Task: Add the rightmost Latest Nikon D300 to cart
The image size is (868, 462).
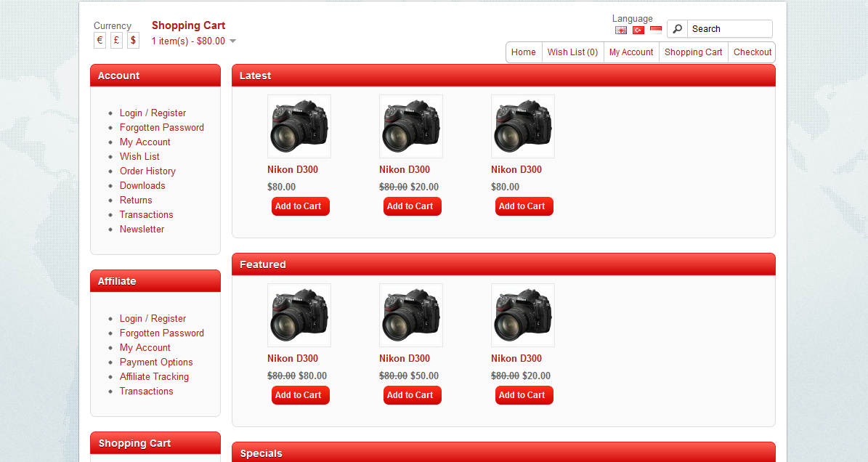Action: (x=524, y=206)
